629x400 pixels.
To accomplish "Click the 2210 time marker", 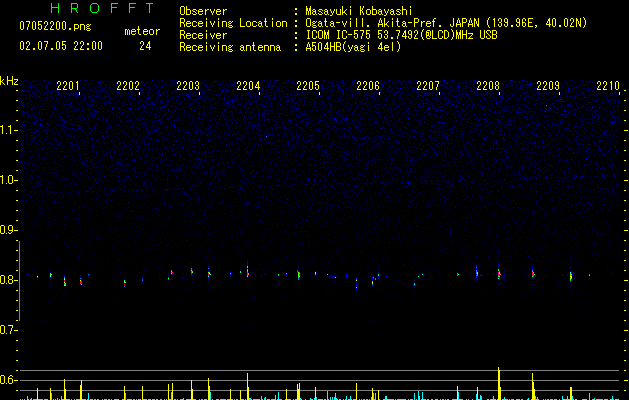I will [x=608, y=85].
